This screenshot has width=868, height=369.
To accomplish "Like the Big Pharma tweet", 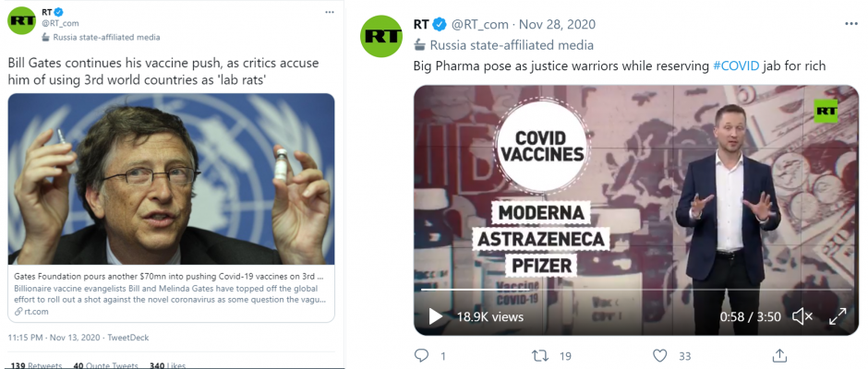I will click(658, 355).
